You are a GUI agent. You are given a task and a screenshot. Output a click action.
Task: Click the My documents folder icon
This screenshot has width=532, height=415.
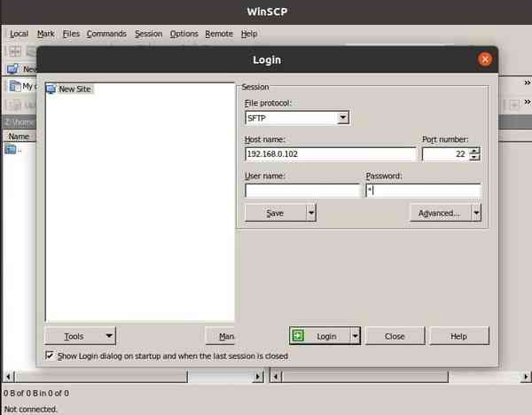coord(14,86)
